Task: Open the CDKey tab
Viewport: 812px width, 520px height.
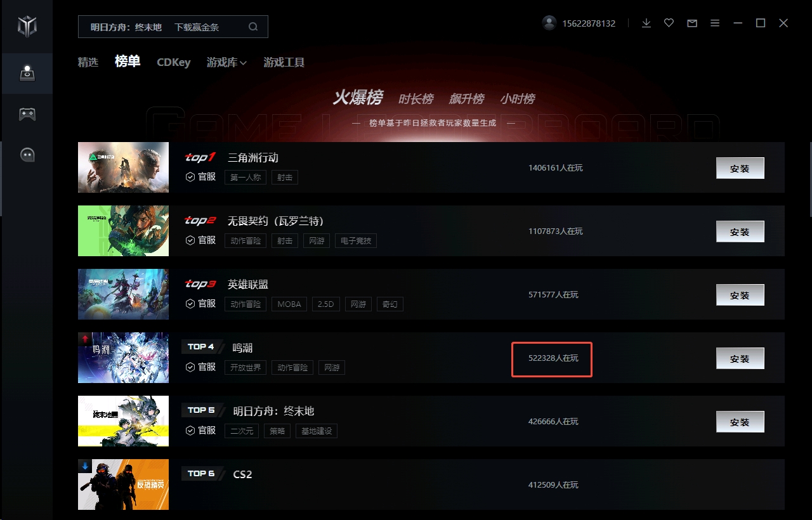Action: tap(174, 62)
